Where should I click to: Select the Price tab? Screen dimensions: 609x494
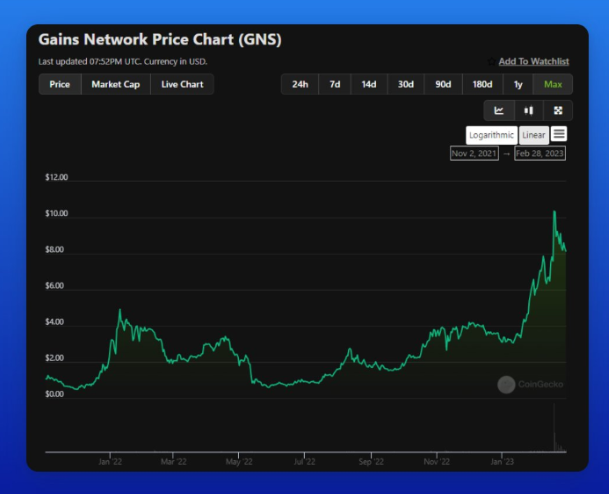click(x=60, y=84)
